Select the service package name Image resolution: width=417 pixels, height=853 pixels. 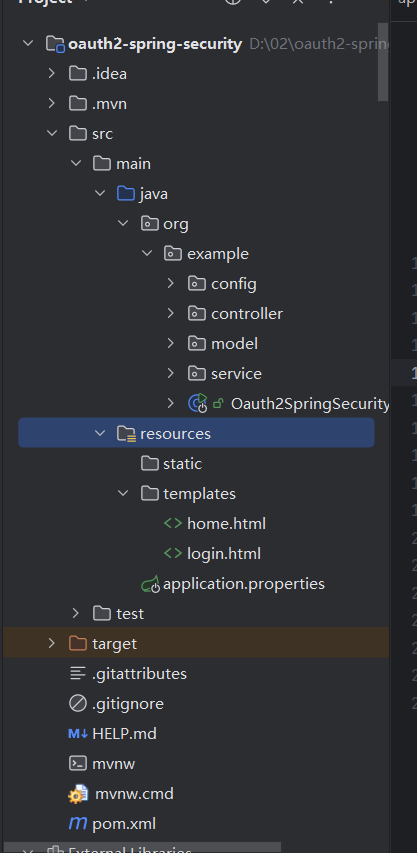(x=236, y=373)
